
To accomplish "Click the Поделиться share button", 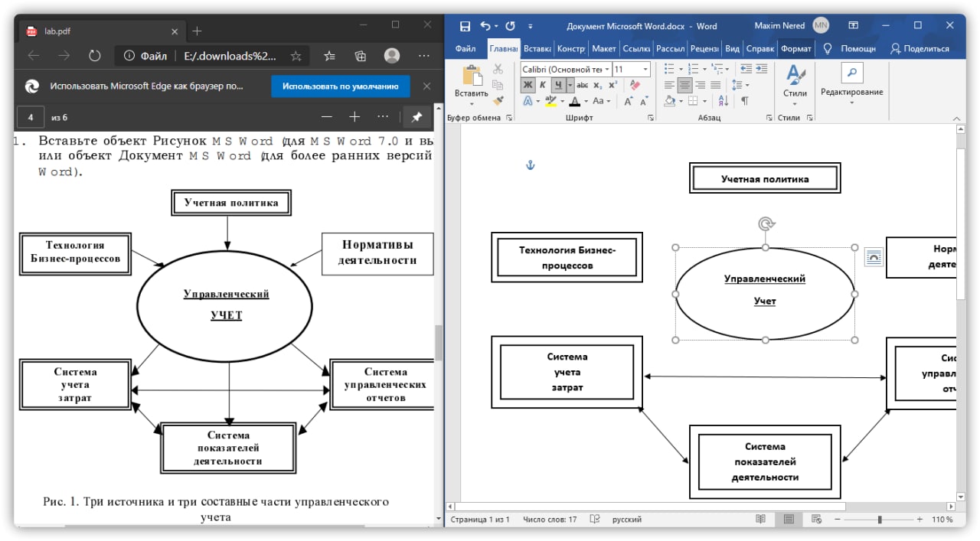I will [919, 48].
